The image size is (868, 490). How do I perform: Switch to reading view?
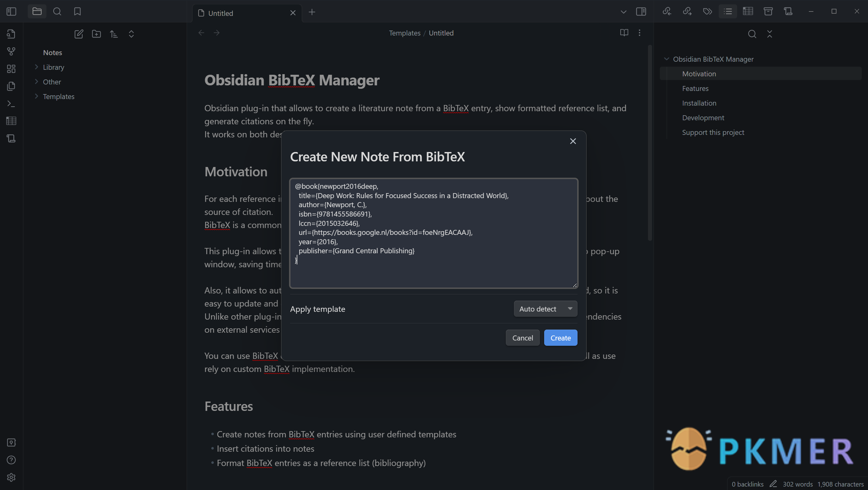coord(624,33)
